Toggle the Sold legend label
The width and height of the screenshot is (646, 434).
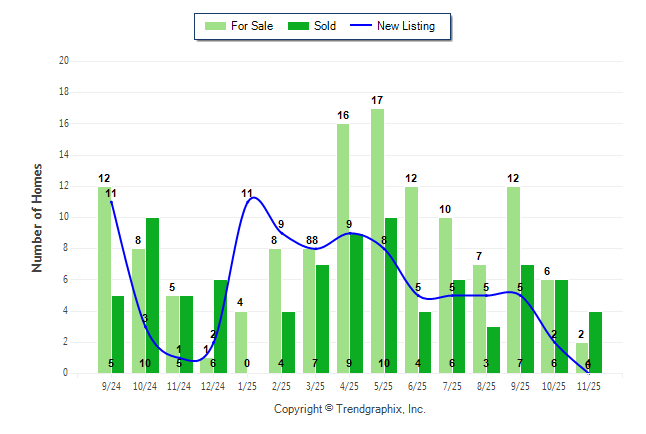(x=326, y=26)
